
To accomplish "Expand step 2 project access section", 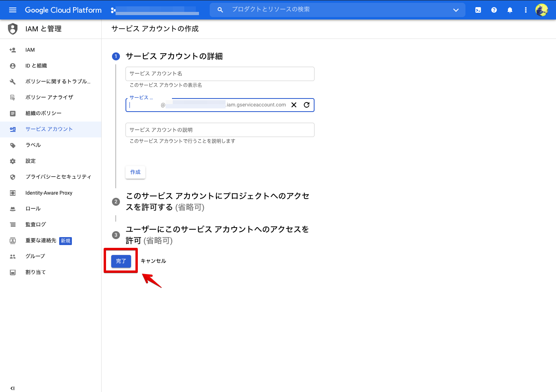I will (x=217, y=201).
